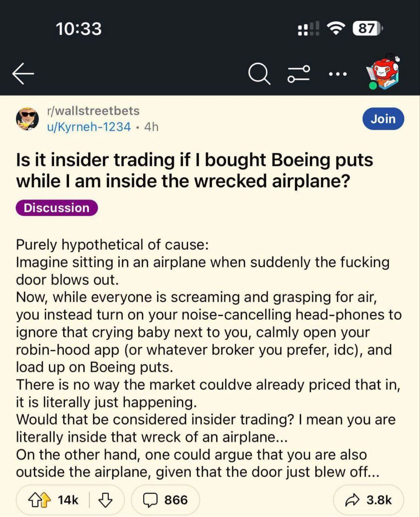Tap the post title about insider trading
The width and height of the screenshot is (420, 517).
(x=194, y=170)
